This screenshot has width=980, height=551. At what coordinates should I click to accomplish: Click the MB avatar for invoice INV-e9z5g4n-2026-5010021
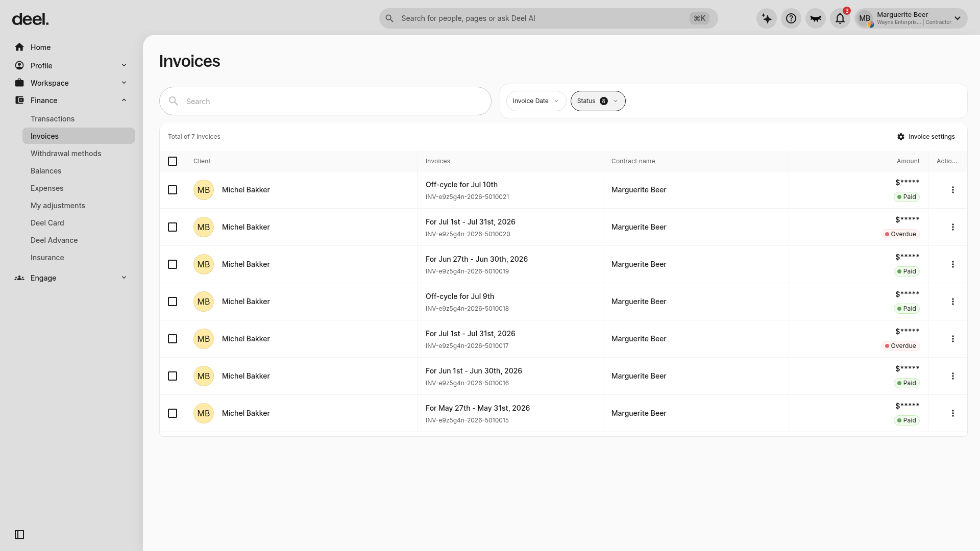(x=203, y=190)
